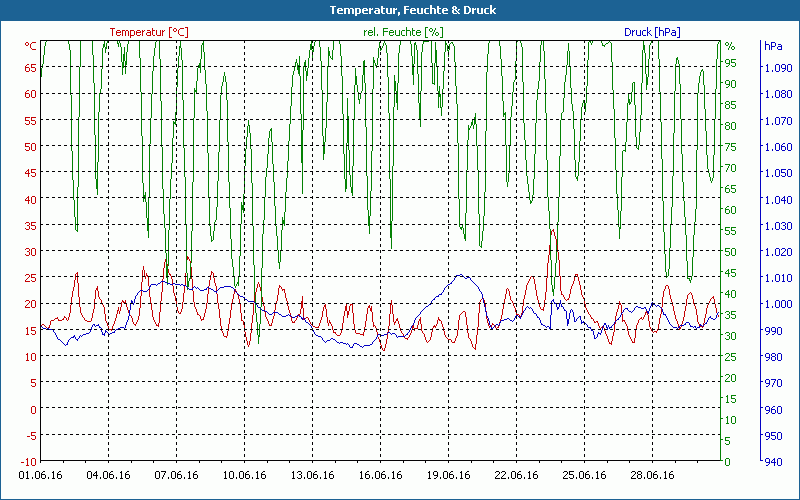Click the chart title Temperatur, Feuchte & Druck

coord(399,10)
